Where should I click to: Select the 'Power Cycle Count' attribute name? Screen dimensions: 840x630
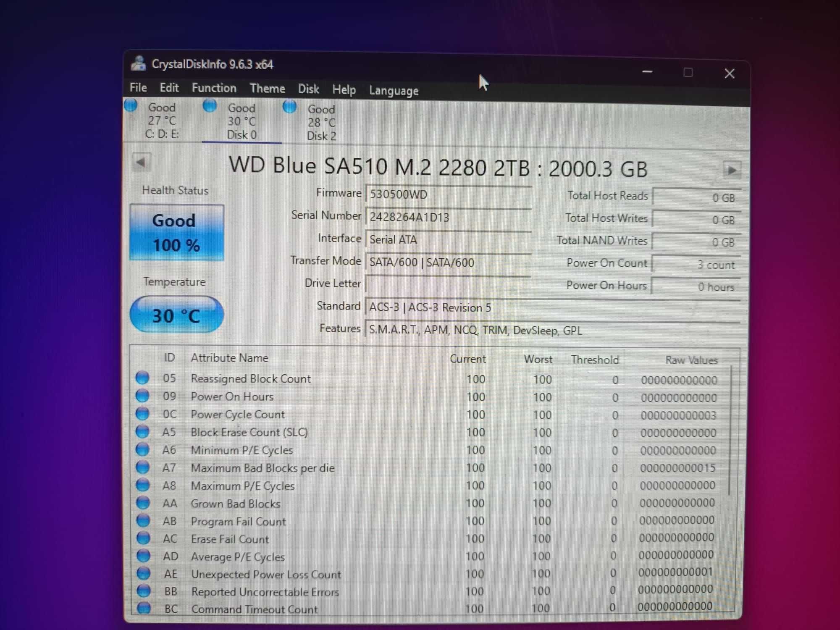(x=238, y=415)
